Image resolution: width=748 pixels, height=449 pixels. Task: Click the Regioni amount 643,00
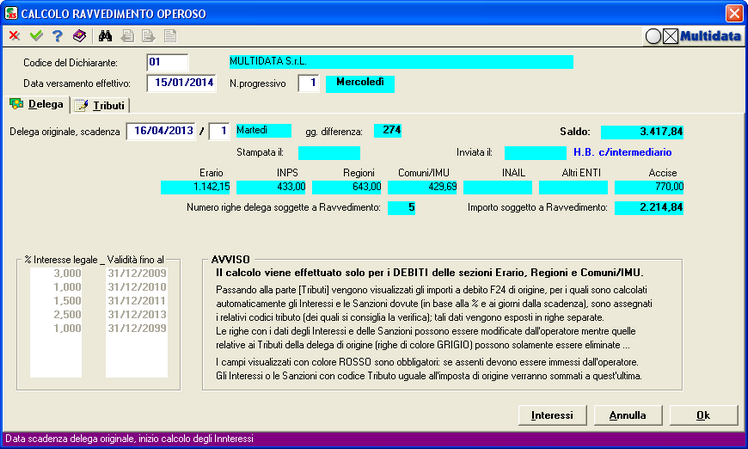pyautogui.click(x=347, y=187)
